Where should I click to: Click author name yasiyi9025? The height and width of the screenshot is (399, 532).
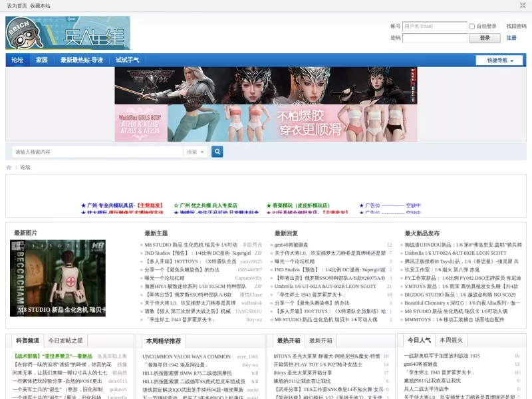click(x=251, y=261)
